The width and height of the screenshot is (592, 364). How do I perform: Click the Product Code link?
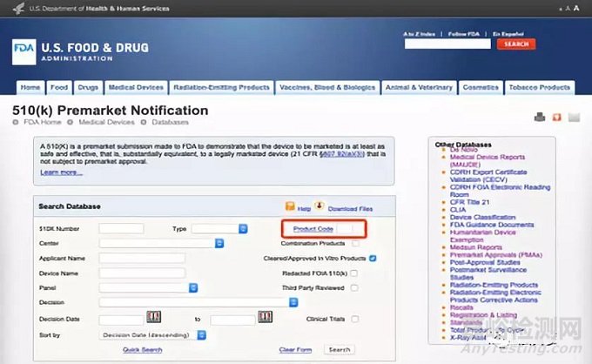click(x=313, y=229)
